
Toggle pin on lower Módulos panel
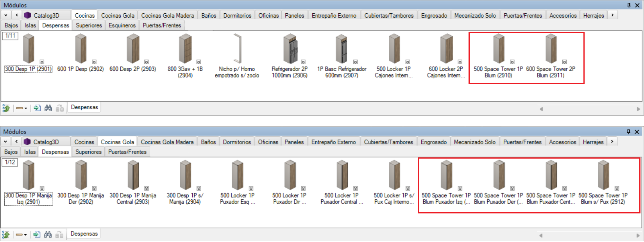(x=629, y=132)
